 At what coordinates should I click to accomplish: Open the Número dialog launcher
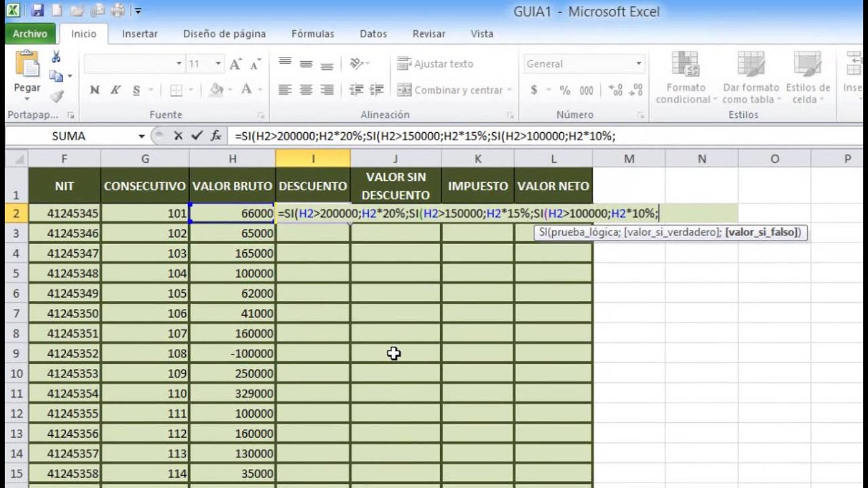tap(642, 115)
